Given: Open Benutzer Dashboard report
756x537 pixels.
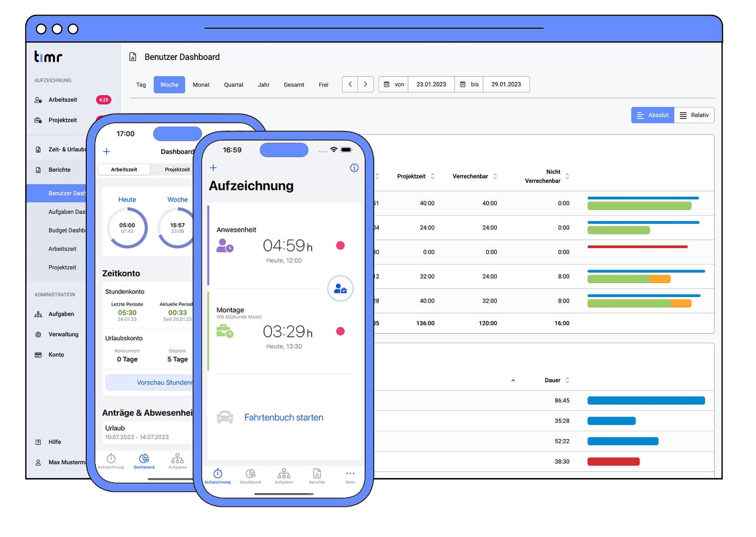Looking at the screenshot, I should tap(57, 193).
